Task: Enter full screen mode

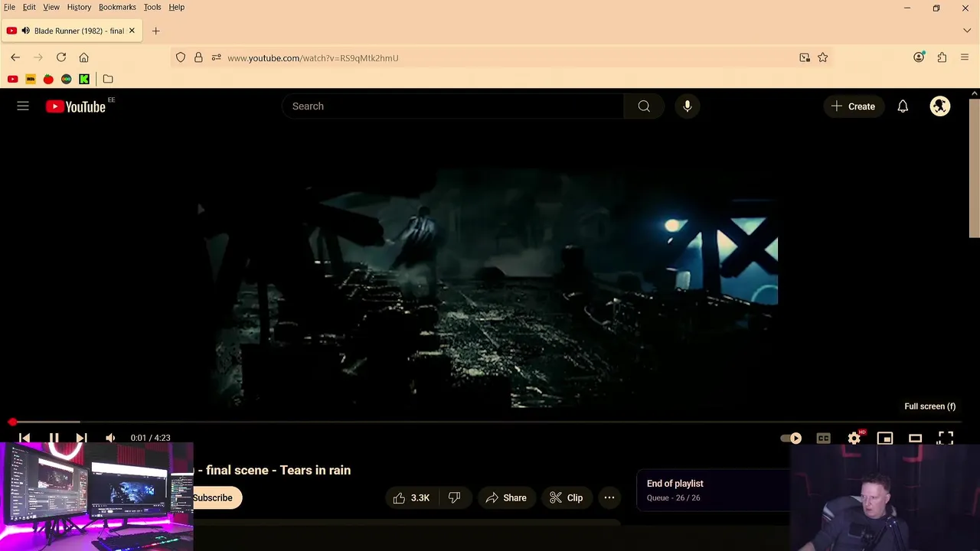Action: click(946, 438)
